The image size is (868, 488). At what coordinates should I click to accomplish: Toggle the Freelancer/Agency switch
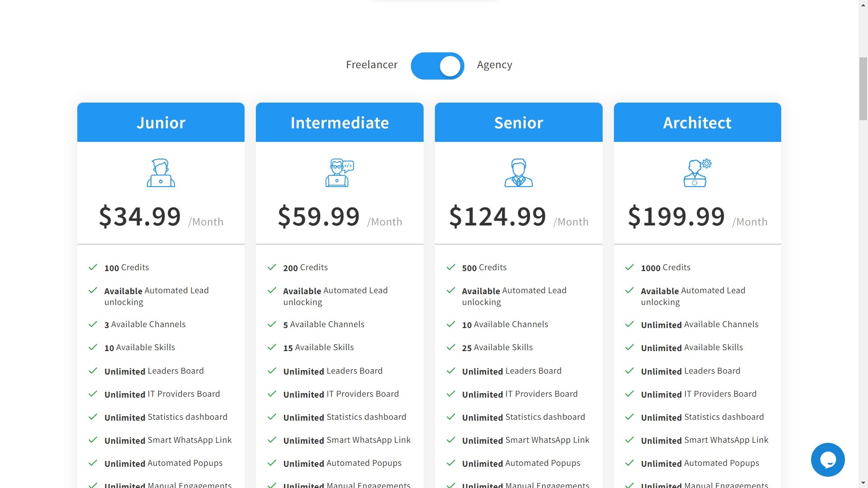[437, 66]
